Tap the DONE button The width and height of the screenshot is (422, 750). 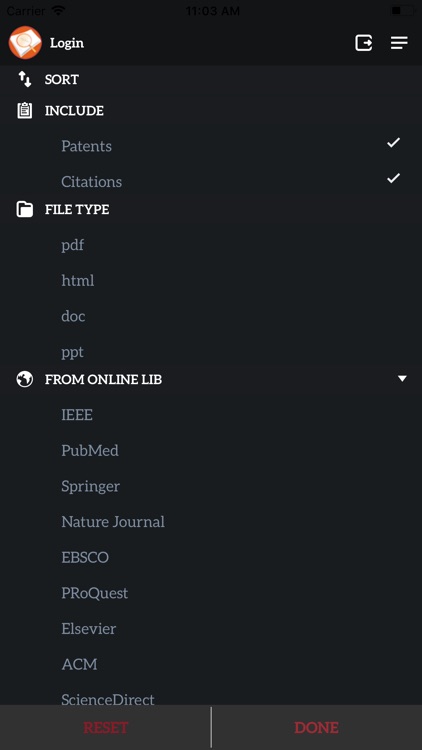pyautogui.click(x=317, y=728)
